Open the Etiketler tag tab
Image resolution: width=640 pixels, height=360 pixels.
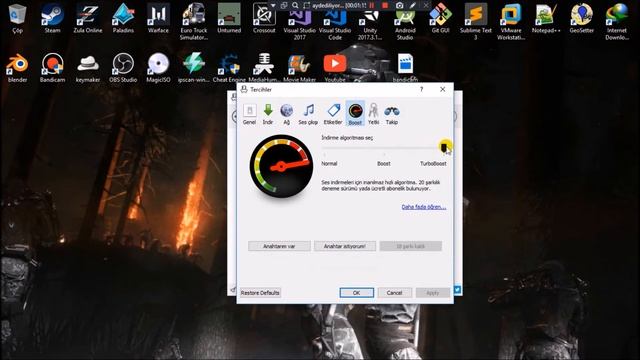(x=333, y=114)
